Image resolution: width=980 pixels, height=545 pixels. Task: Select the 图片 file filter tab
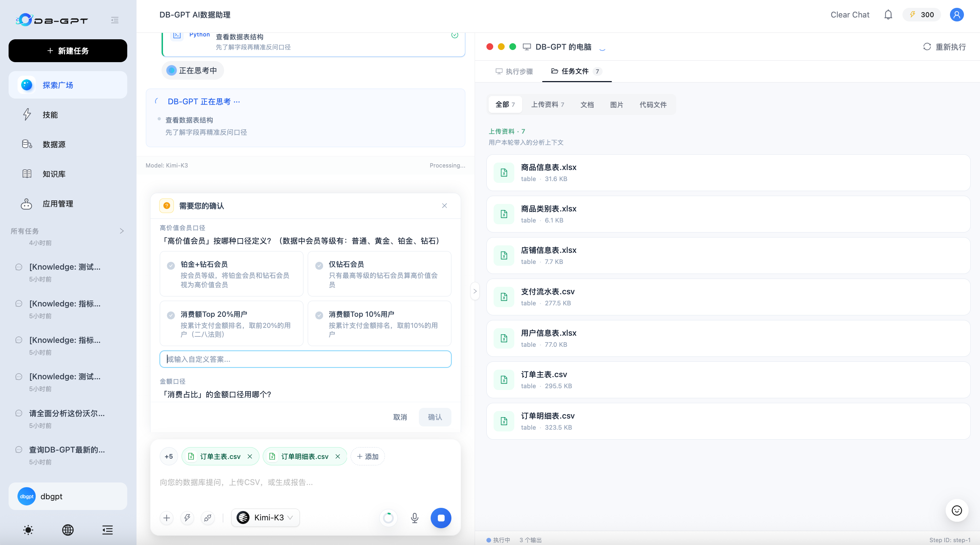(x=617, y=105)
